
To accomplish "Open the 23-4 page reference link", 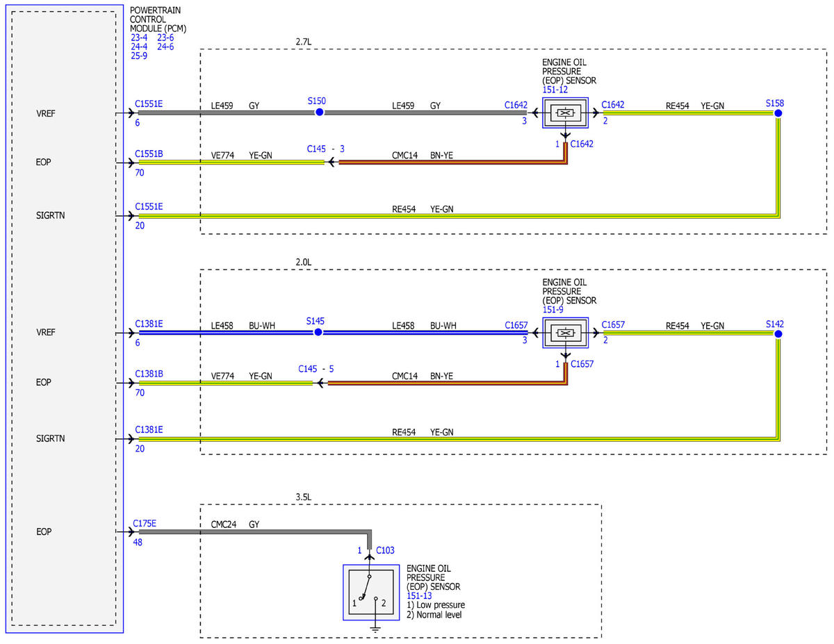I will tap(139, 38).
